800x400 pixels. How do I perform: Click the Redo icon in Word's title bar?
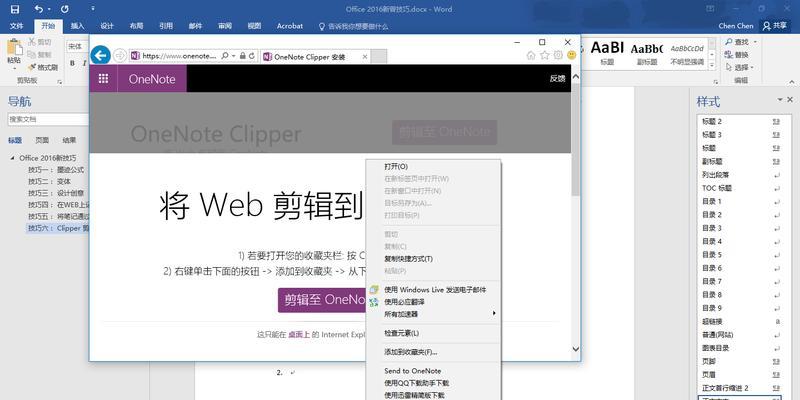[x=65, y=9]
